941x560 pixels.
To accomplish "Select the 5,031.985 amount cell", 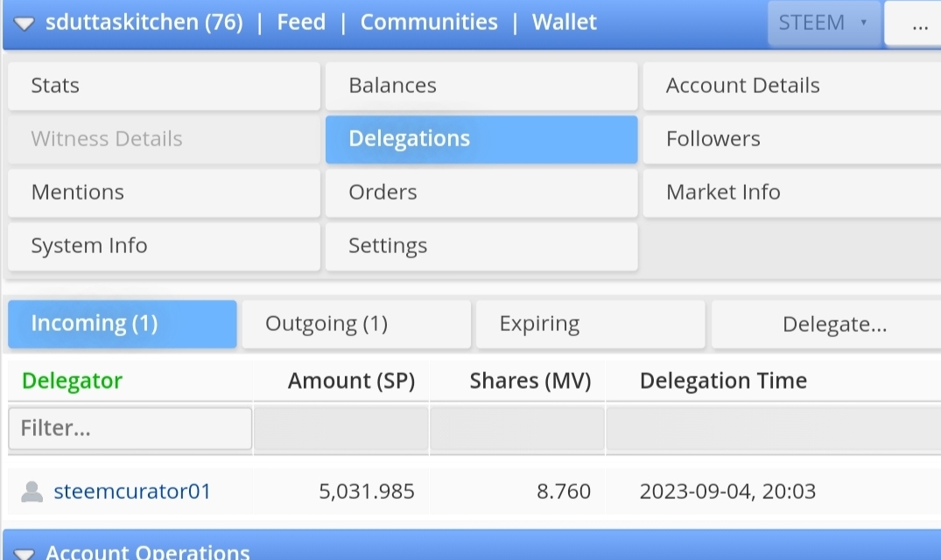I will pos(366,492).
